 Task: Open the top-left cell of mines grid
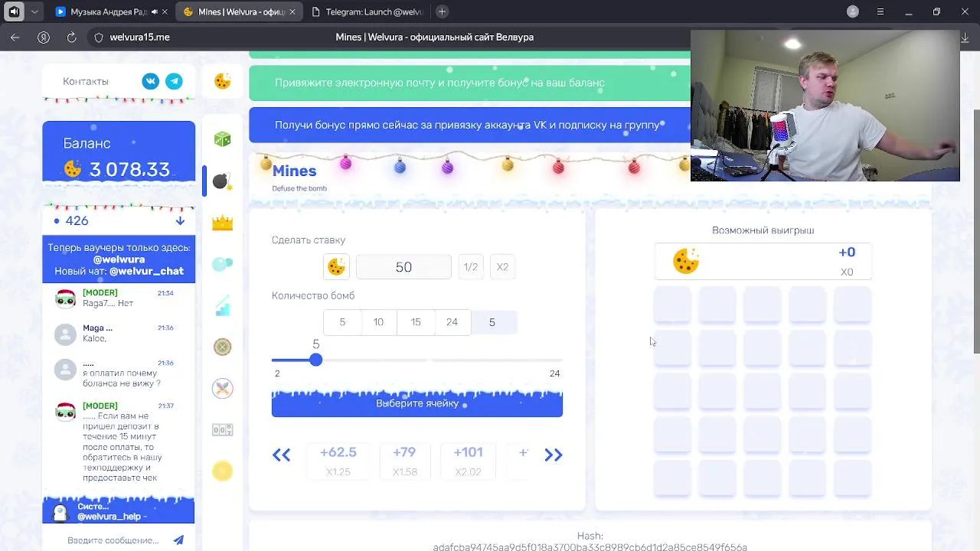[672, 305]
